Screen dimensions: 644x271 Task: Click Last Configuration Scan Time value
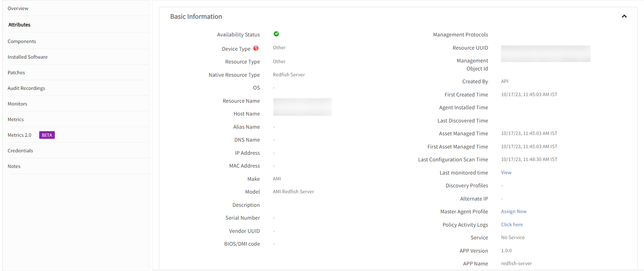pos(529,159)
